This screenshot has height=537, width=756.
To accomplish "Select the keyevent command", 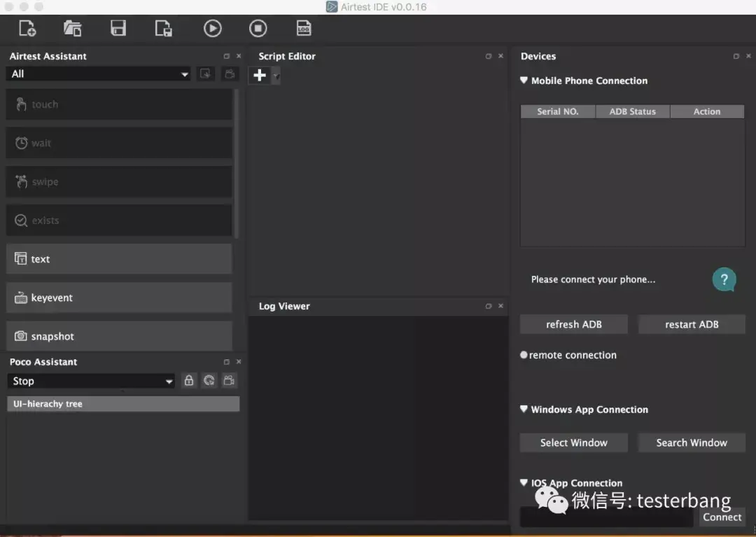I will [119, 298].
